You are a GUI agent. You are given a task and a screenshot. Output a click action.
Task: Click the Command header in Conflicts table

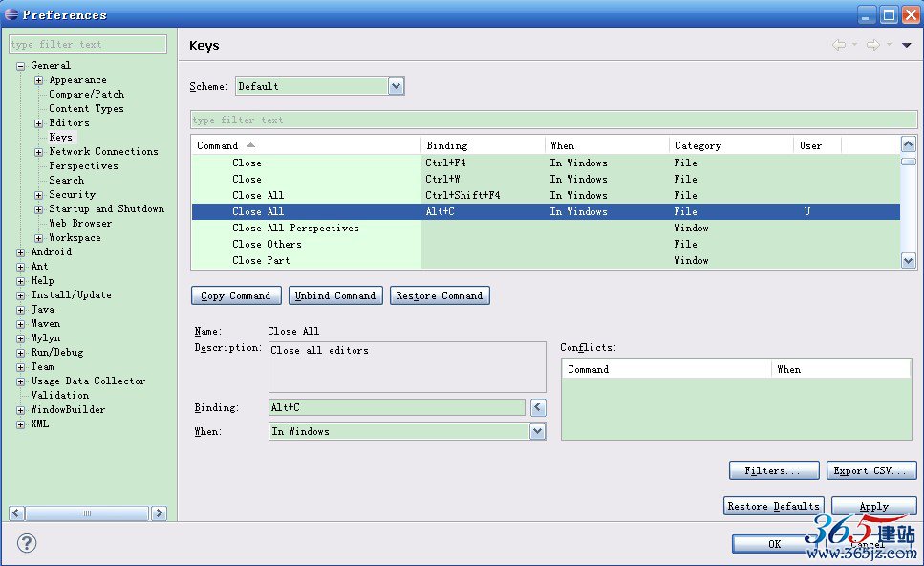point(666,369)
